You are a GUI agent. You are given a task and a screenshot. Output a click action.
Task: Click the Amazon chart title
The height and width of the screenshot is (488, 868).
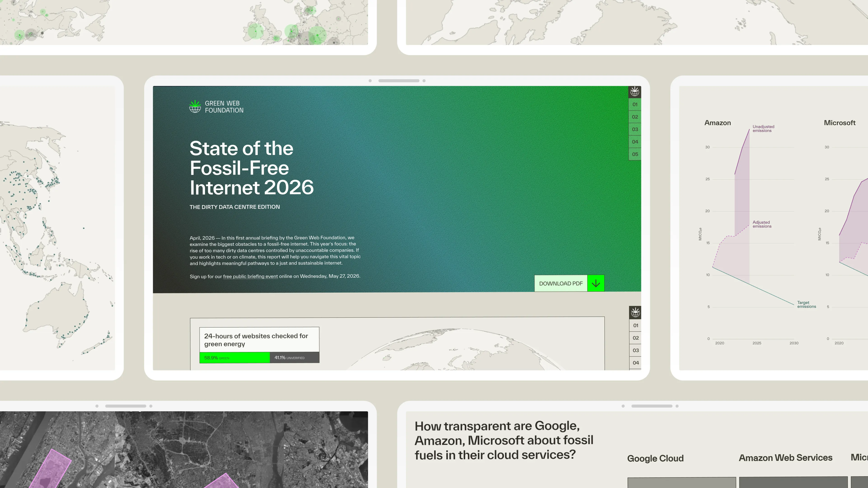point(717,123)
